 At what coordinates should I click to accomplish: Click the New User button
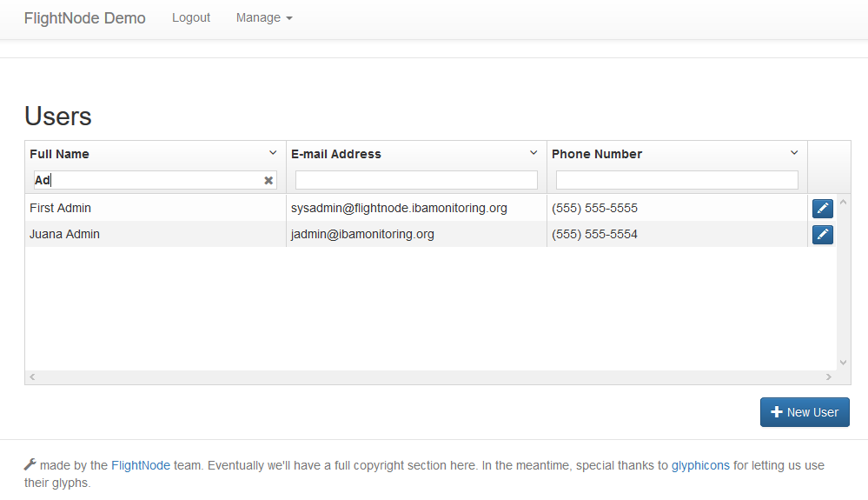click(805, 412)
